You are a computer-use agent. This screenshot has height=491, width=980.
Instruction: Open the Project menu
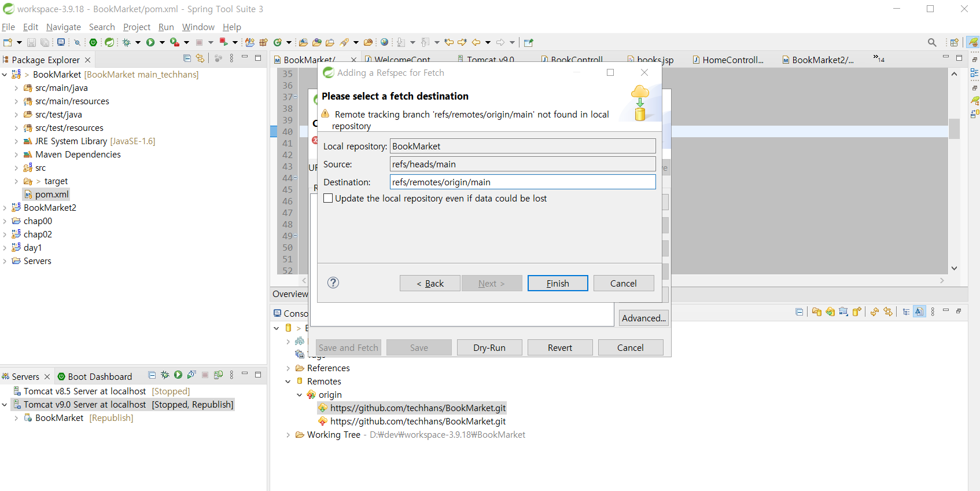pos(137,27)
